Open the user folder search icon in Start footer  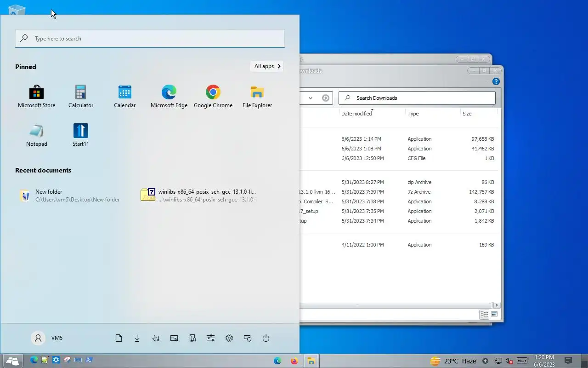click(192, 338)
